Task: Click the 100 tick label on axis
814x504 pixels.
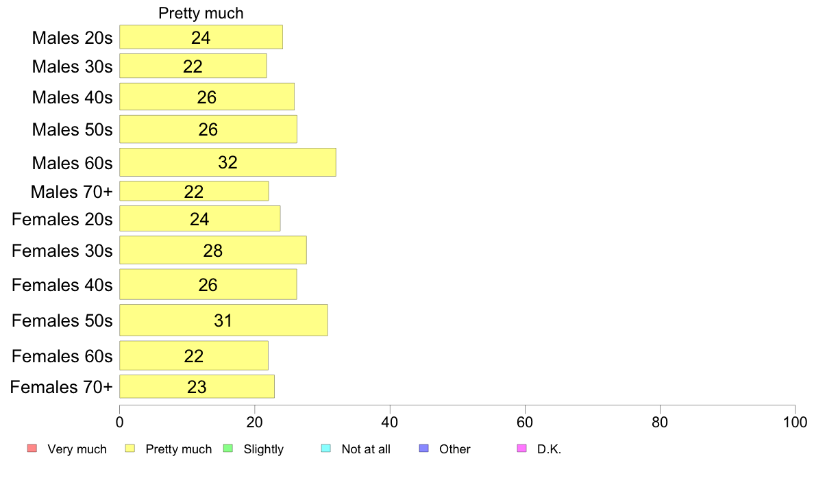Action: click(x=795, y=422)
